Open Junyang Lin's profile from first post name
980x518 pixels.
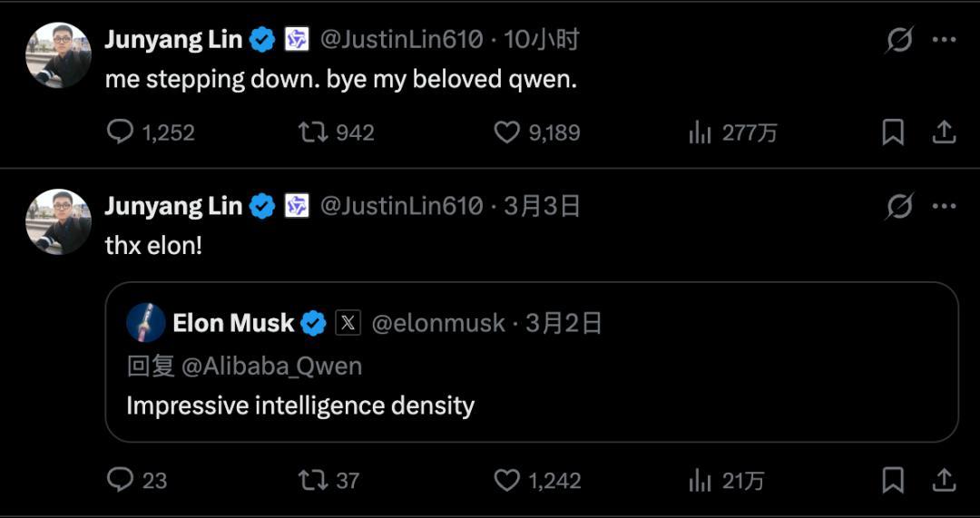(173, 40)
